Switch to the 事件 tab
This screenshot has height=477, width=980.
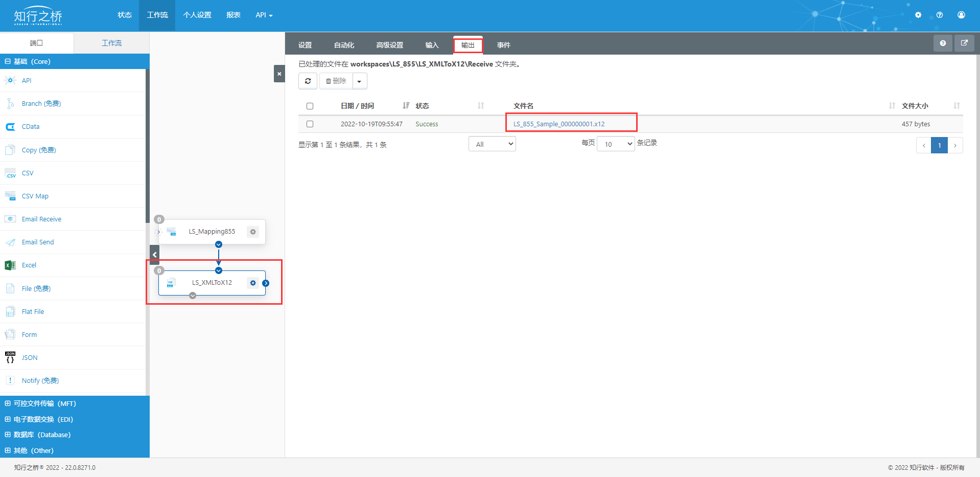(x=503, y=45)
